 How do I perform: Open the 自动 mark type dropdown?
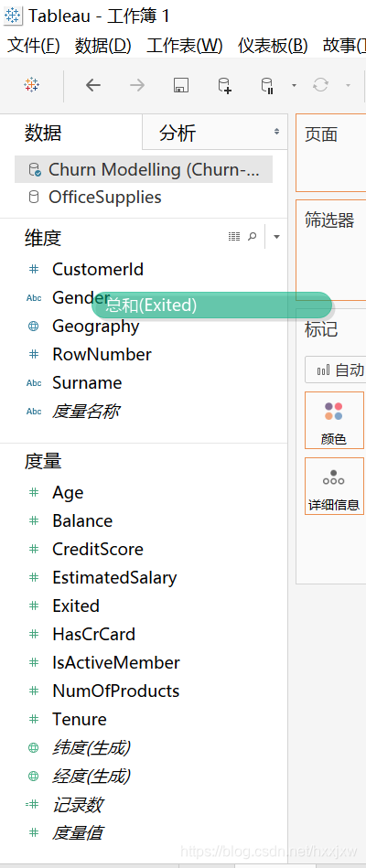[336, 370]
